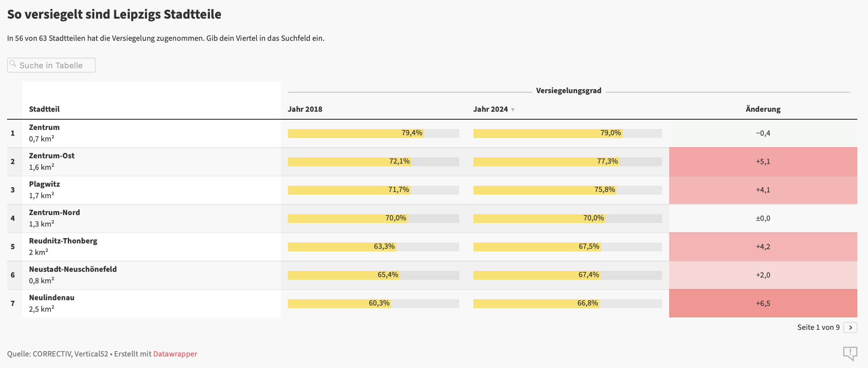Click the feedback speech bubble icon
Screen dimensions: 868x368
coord(850,353)
